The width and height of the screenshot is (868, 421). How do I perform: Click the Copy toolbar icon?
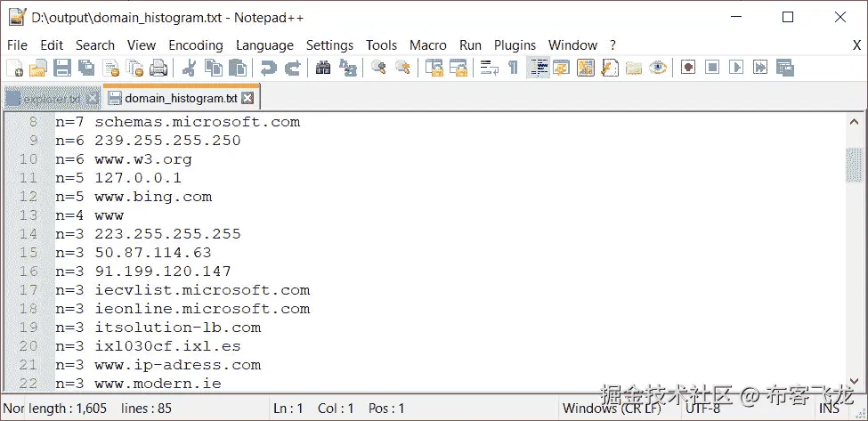213,68
